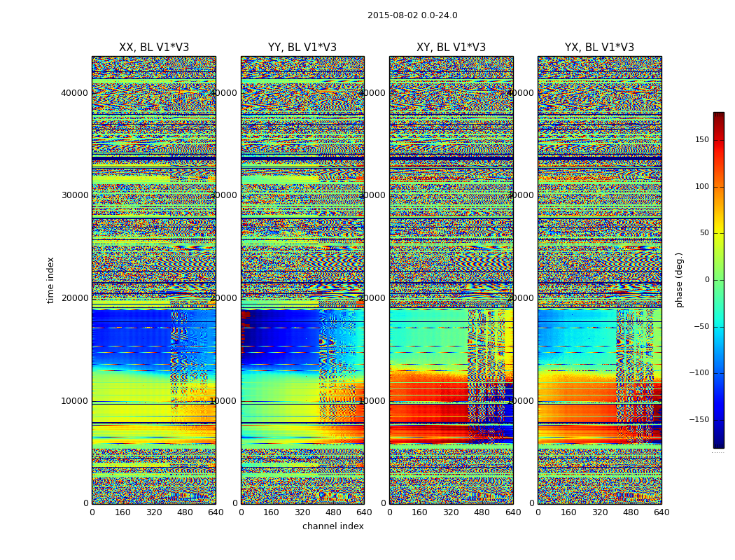
Task: Select the "YY, BL V1*V3" subplot title
Action: point(302,48)
